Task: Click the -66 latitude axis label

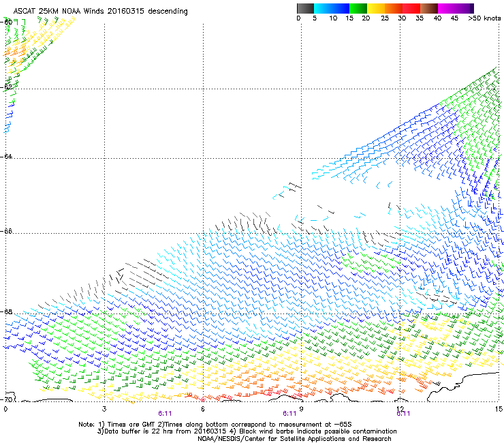Action: point(6,231)
